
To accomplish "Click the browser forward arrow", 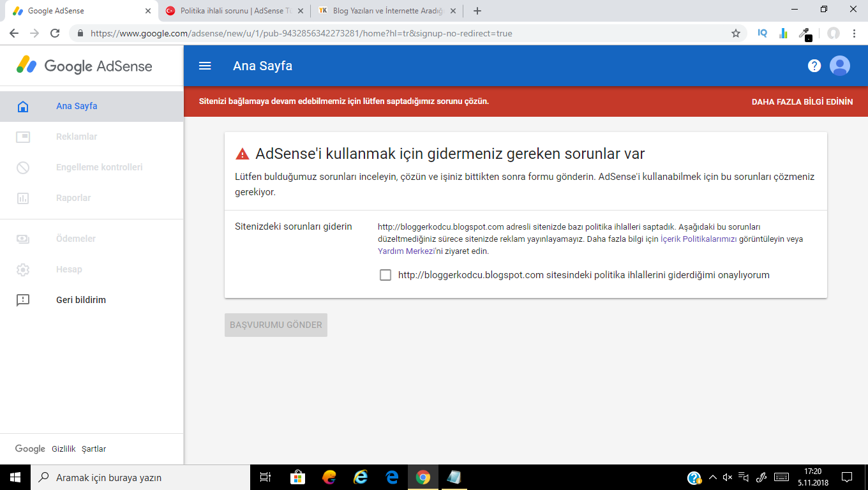I will coord(34,33).
